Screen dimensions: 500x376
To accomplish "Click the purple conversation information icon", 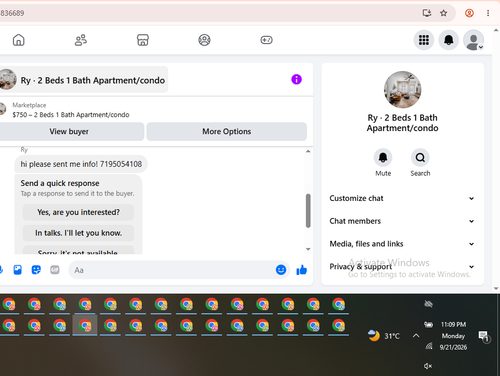I will [x=296, y=79].
